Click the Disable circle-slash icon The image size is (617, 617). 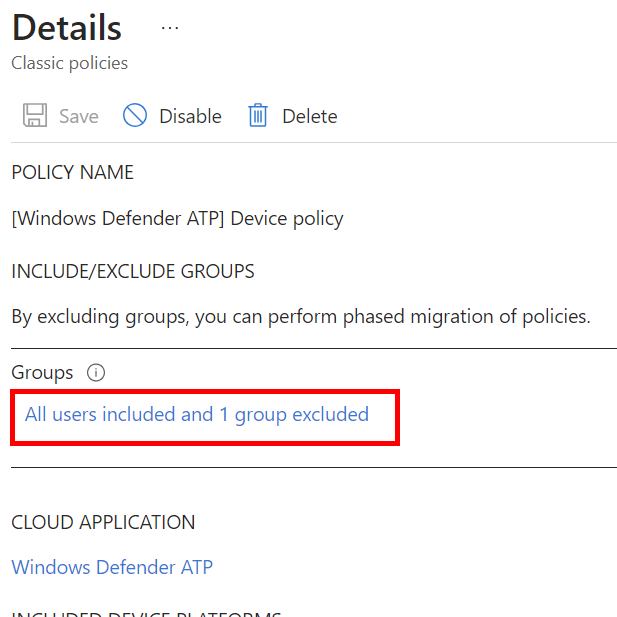135,116
